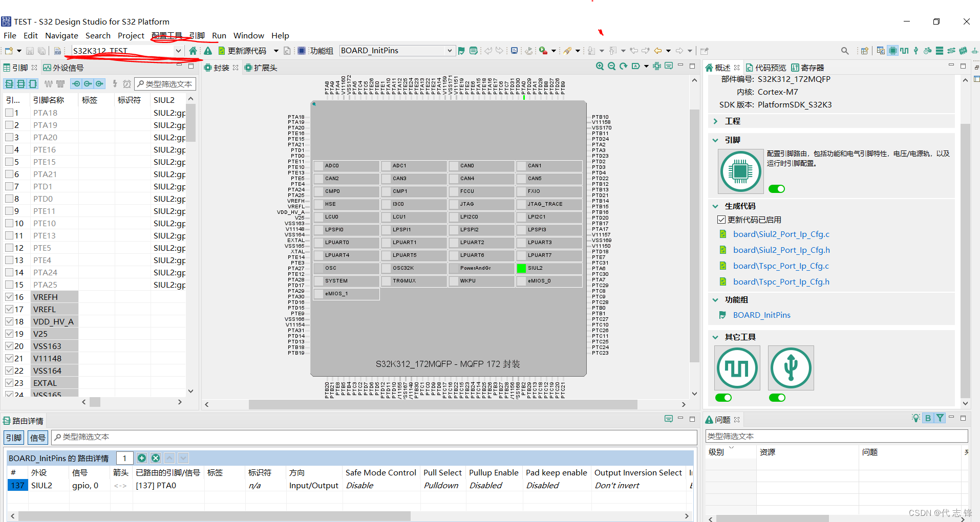This screenshot has width=980, height=522.
Task: Open the Navigate menu
Action: tap(61, 35)
